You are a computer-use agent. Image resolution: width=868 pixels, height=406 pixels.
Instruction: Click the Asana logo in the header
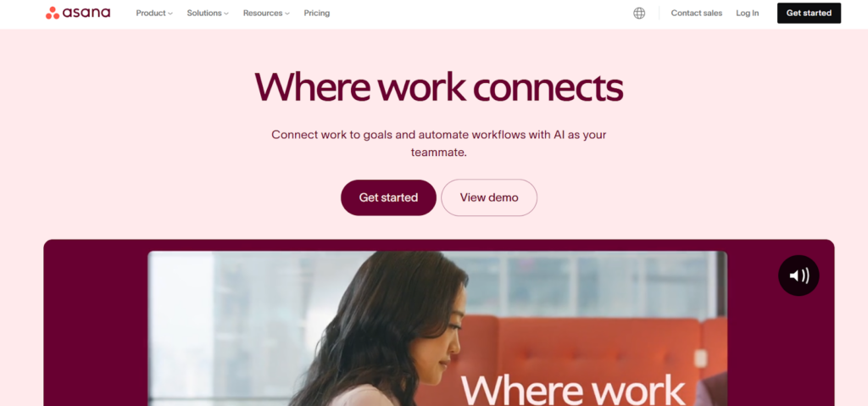[x=78, y=13]
